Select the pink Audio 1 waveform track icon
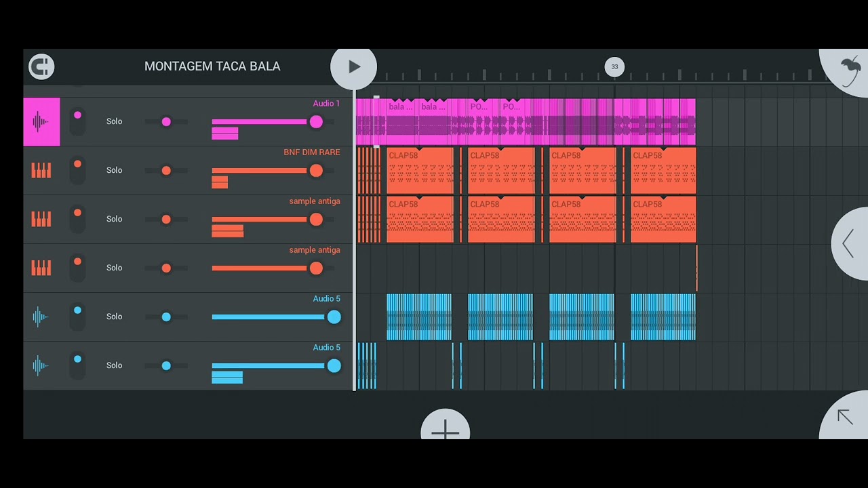The image size is (868, 488). [x=41, y=122]
